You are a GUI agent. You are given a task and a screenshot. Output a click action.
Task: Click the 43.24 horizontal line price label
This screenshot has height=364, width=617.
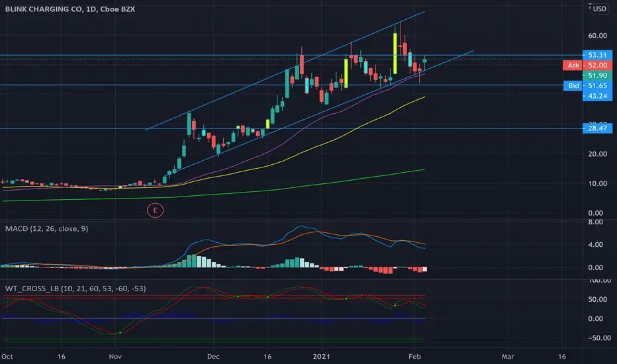(x=597, y=96)
